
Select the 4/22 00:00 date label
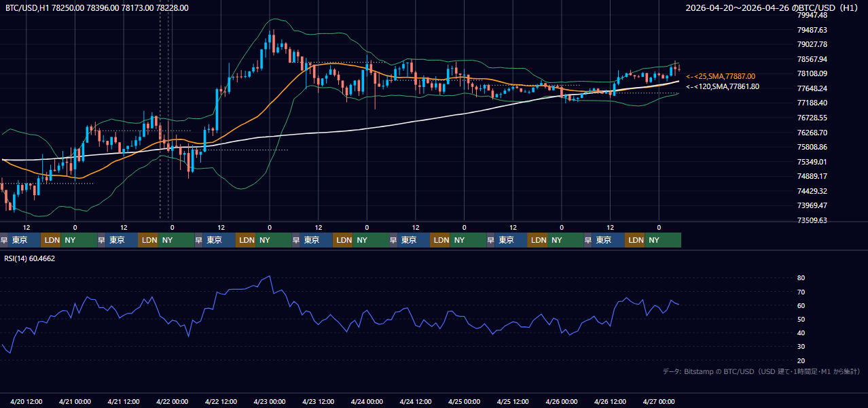pos(172,402)
